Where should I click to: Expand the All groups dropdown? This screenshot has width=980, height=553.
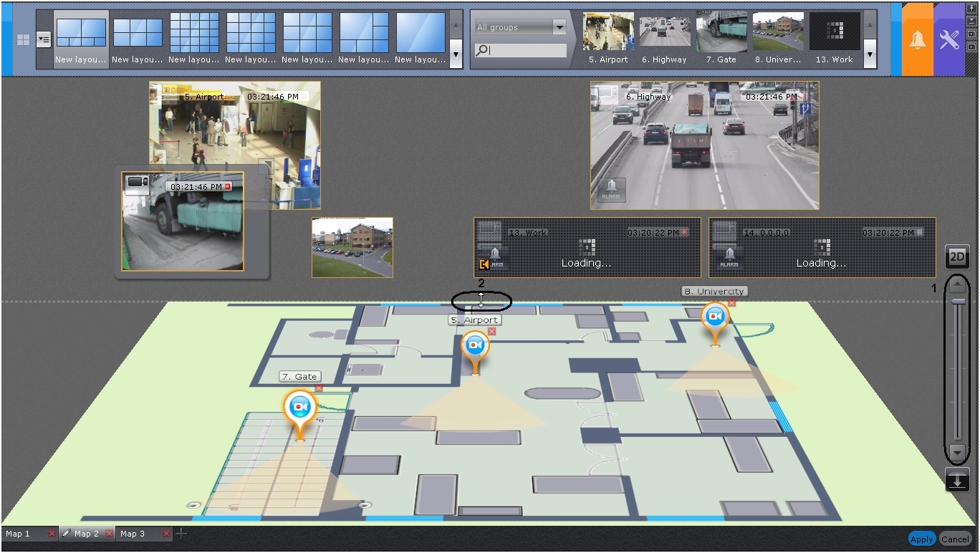(559, 28)
